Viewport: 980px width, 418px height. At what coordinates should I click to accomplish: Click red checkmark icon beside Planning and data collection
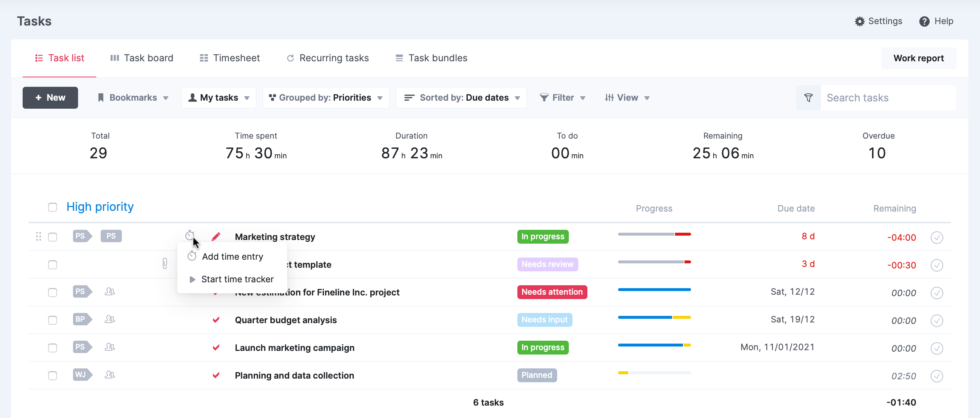coord(216,375)
